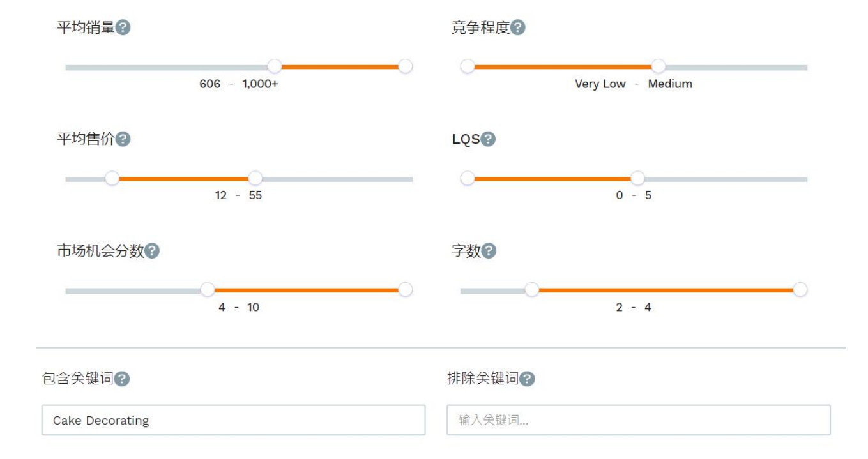Click 竞争程度 slider Very Low handle

[468, 66]
